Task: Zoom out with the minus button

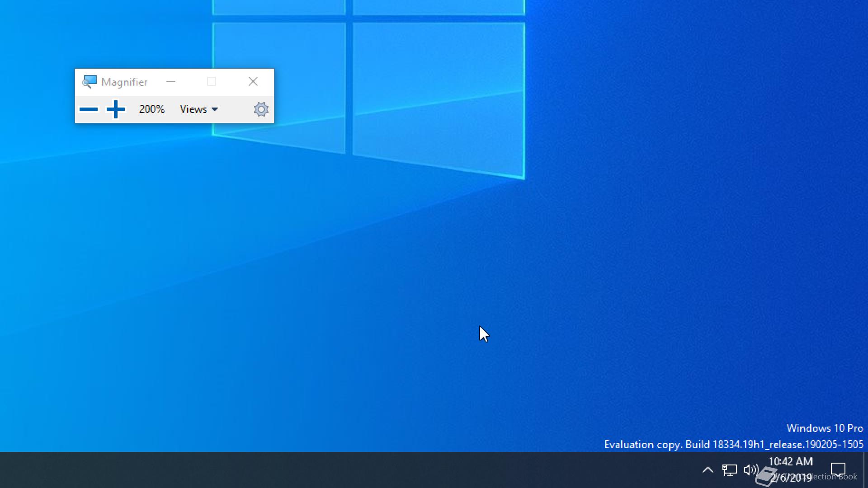Action: 89,109
